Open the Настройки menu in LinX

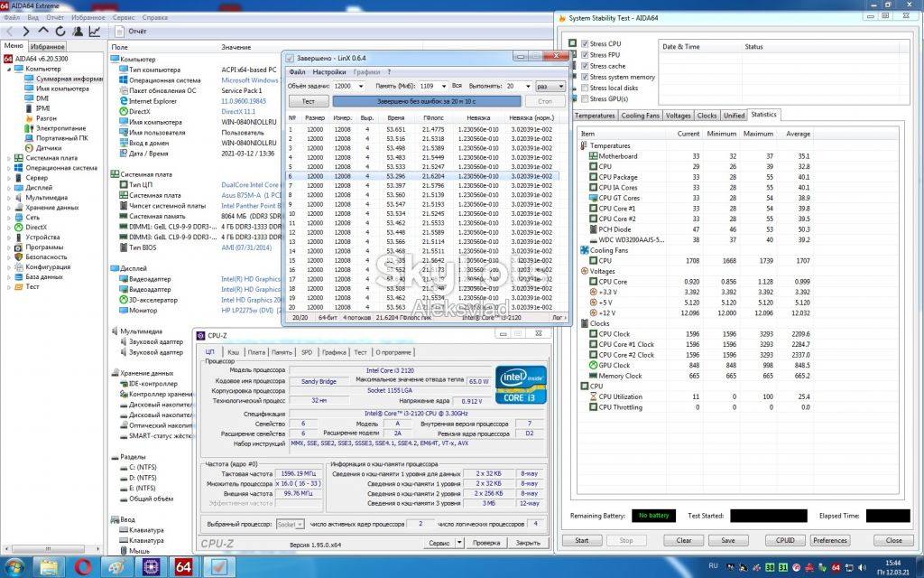pyautogui.click(x=328, y=72)
